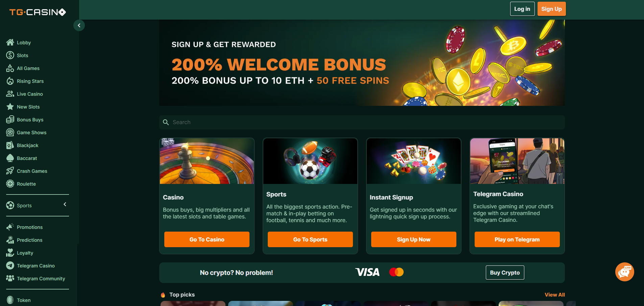644x306 pixels.
Task: Click the Slots dollar-coin icon
Action: 10,55
